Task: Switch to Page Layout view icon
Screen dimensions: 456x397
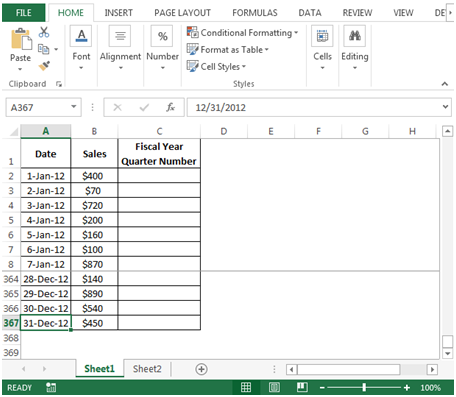Action: tap(274, 387)
